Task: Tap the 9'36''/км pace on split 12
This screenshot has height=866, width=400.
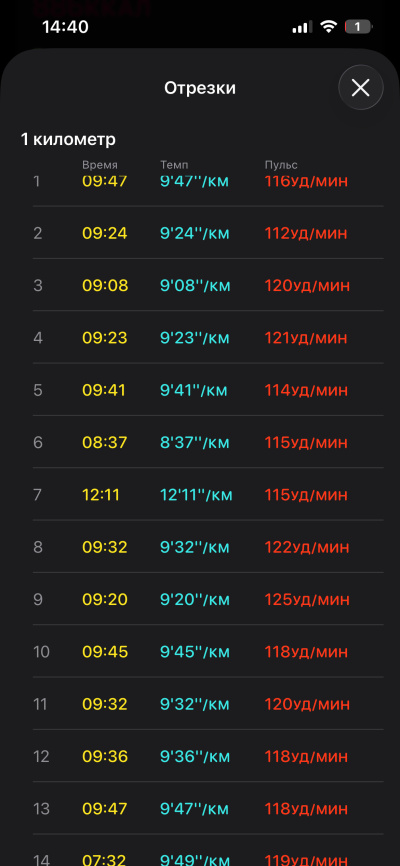Action: 194,757
